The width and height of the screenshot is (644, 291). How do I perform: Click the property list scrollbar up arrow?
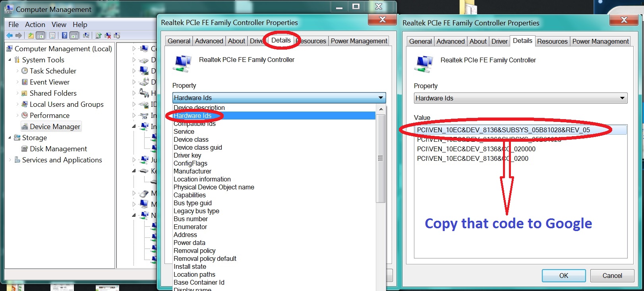pyautogui.click(x=381, y=109)
